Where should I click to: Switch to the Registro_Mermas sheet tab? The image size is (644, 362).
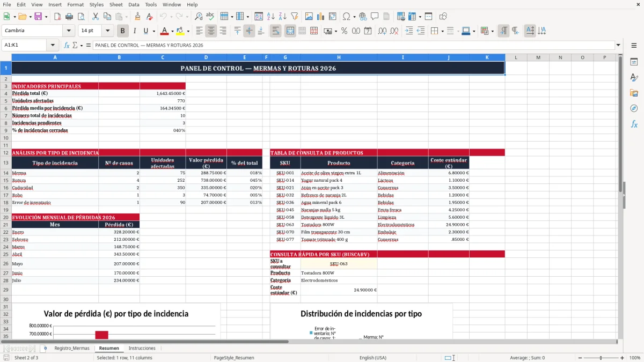[72, 348]
